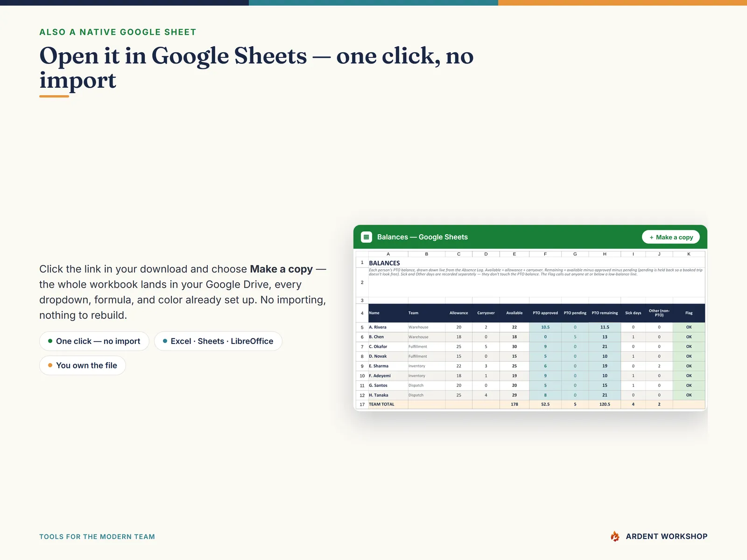Click the Ardent Workshop flame logo
Image resolution: width=747 pixels, height=560 pixels.
tap(615, 537)
